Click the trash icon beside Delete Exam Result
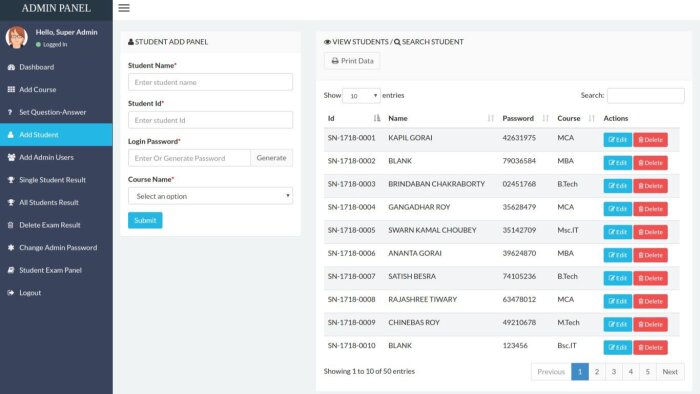This screenshot has width=700, height=394. (x=11, y=225)
